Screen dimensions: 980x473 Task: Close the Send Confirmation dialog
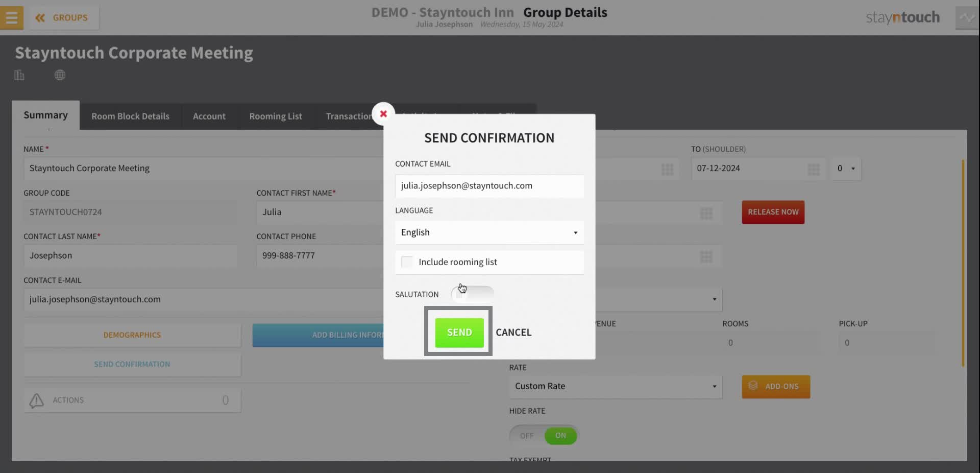(383, 113)
